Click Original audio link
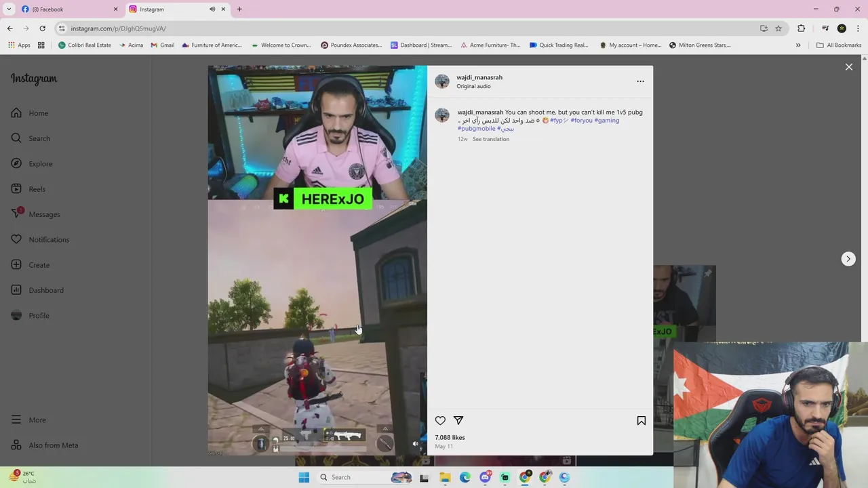 click(x=473, y=87)
